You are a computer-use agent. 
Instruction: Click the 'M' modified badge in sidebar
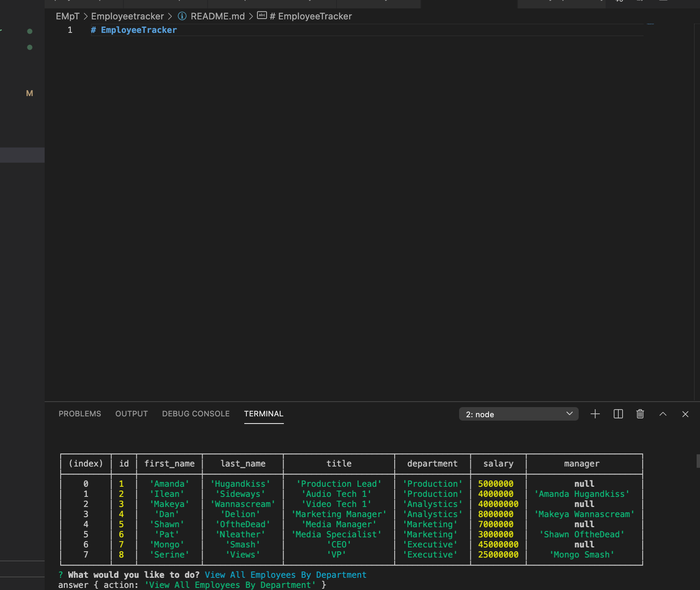(x=29, y=93)
